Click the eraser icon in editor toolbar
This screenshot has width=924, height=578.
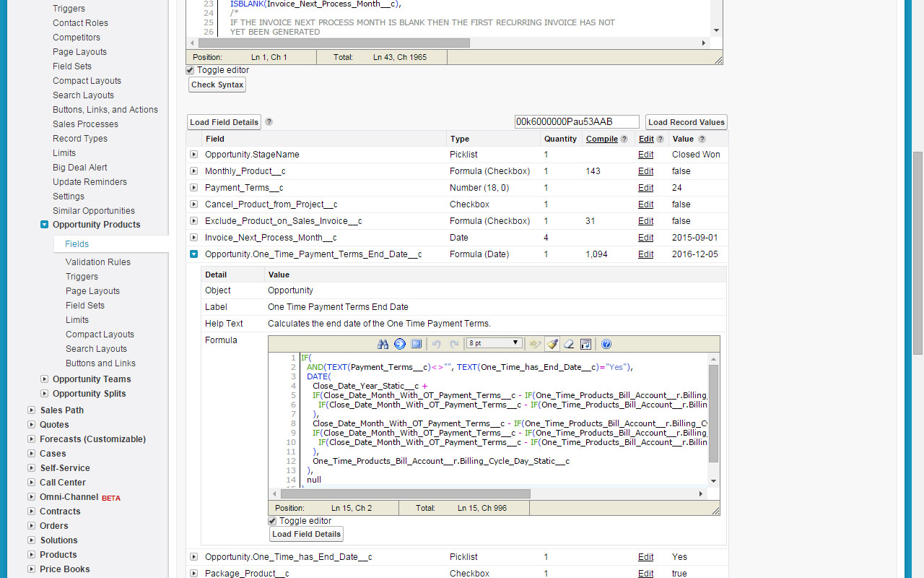point(569,344)
